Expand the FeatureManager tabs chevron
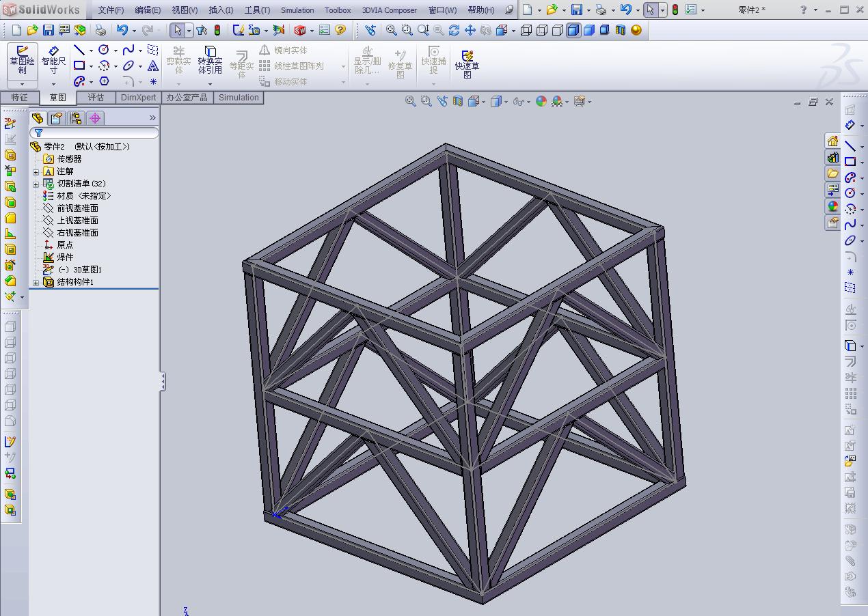This screenshot has height=616, width=868. coord(152,118)
